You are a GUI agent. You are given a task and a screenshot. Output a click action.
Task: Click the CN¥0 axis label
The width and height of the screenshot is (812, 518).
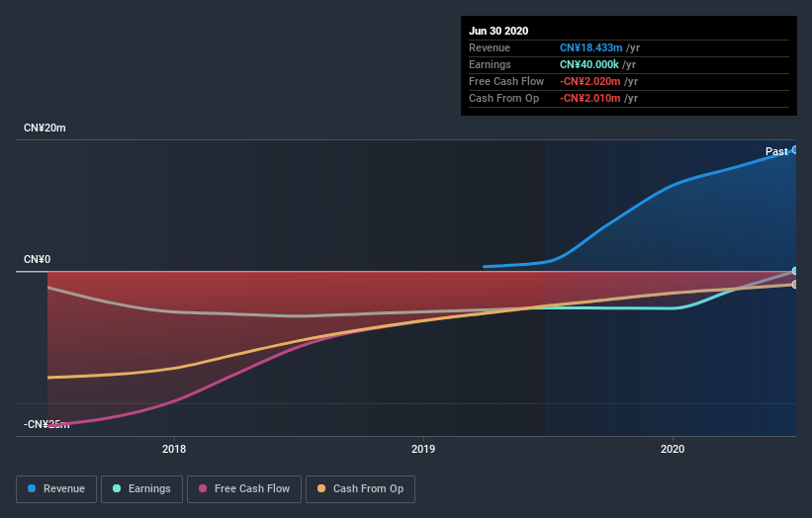pyautogui.click(x=38, y=259)
